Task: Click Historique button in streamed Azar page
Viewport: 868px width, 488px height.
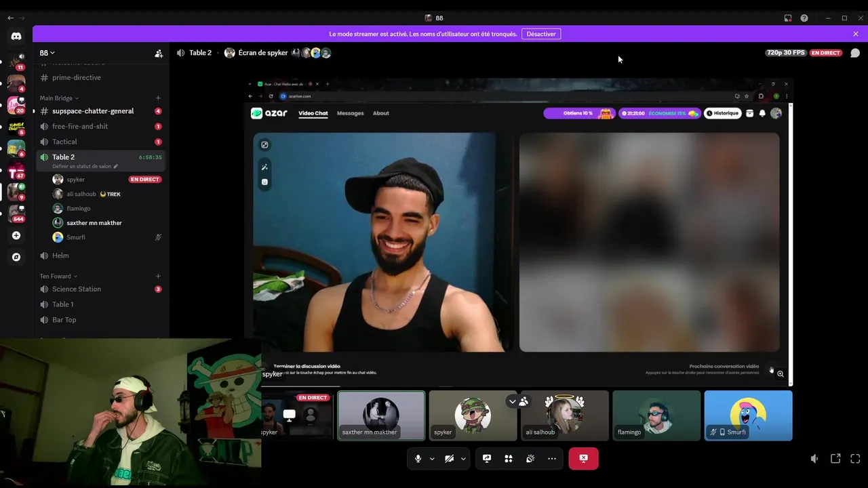Action: point(722,113)
